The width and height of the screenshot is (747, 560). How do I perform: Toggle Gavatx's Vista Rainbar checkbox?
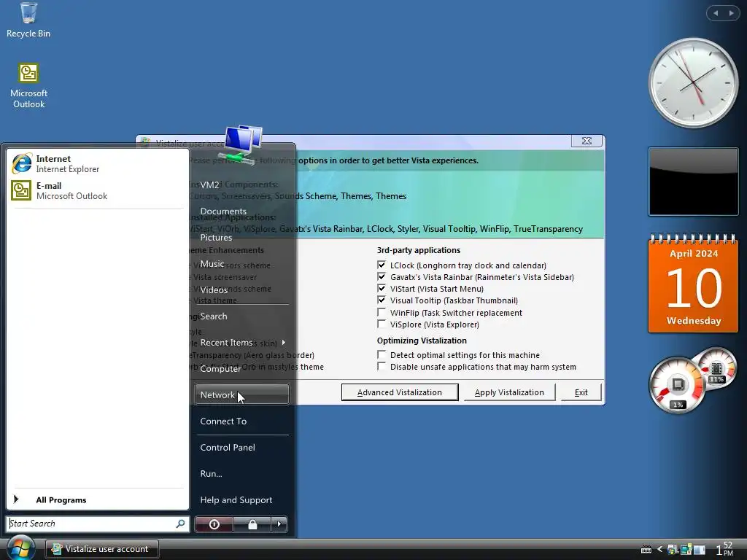coord(381,276)
